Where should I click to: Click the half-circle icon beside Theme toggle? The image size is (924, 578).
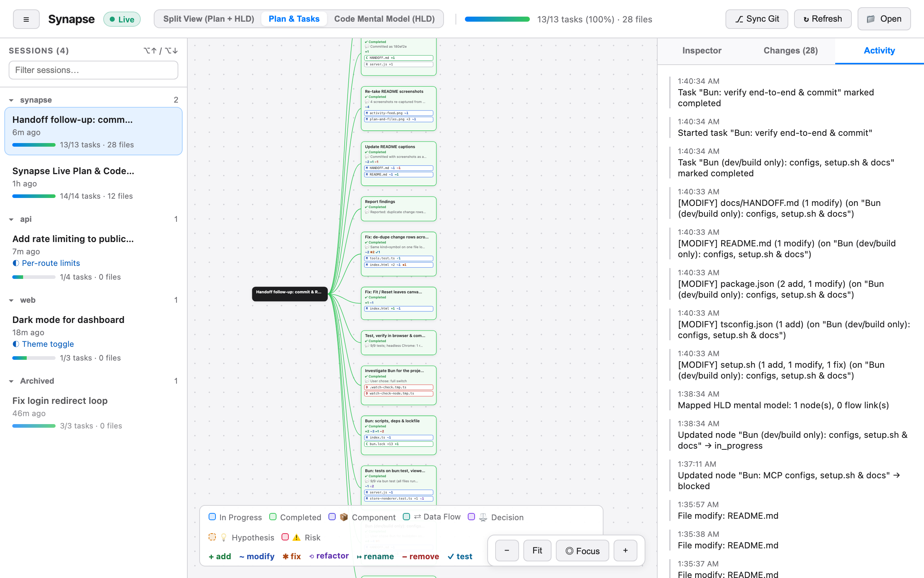[16, 344]
